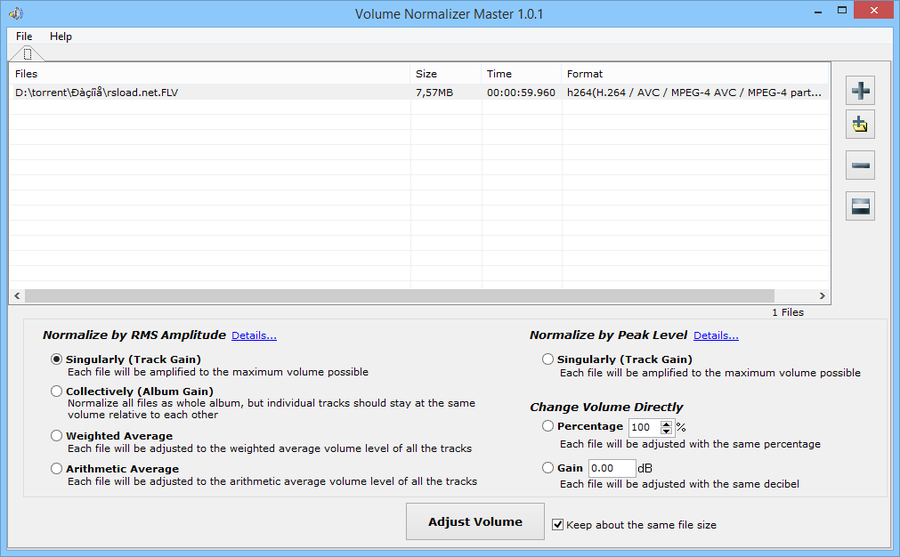
Task: Click the add files plus icon
Action: click(x=860, y=91)
